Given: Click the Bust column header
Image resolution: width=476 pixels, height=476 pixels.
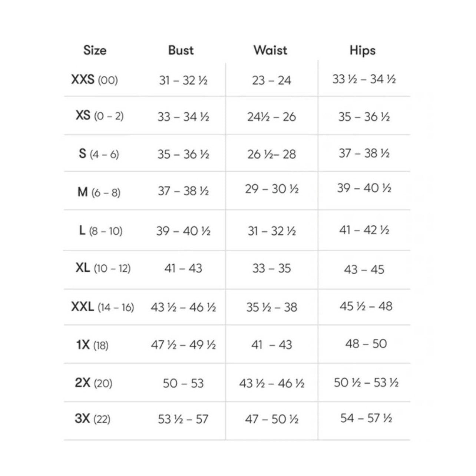Looking at the screenshot, I should coord(181,50).
